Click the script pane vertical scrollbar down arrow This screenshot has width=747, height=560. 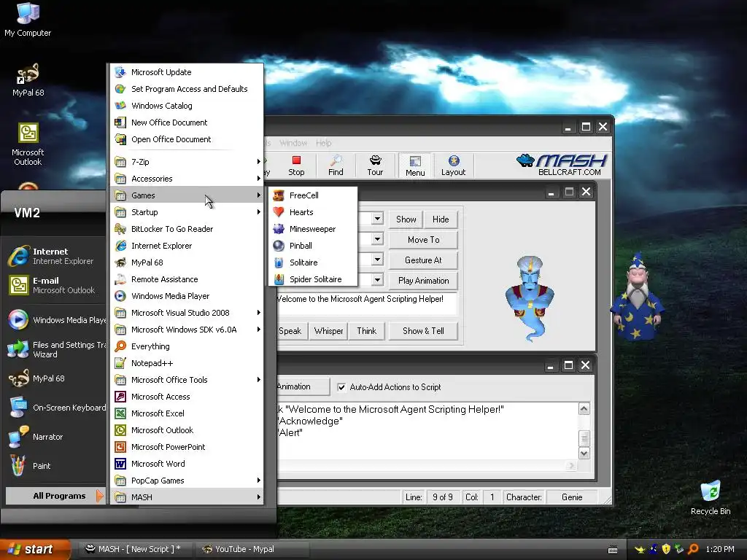[584, 453]
